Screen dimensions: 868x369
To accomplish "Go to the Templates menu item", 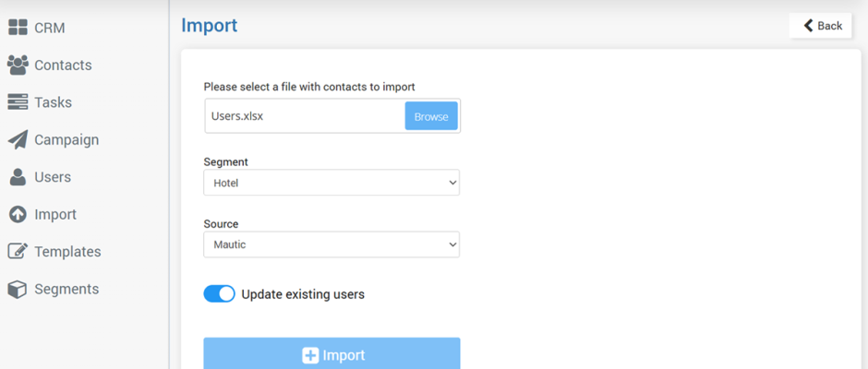I will point(67,252).
